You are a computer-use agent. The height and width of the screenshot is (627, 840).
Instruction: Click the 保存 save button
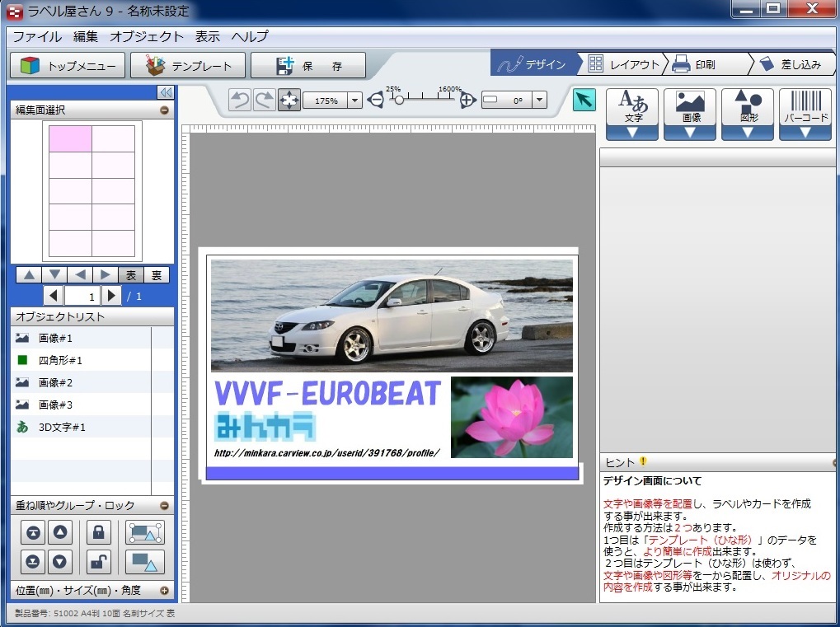308,65
